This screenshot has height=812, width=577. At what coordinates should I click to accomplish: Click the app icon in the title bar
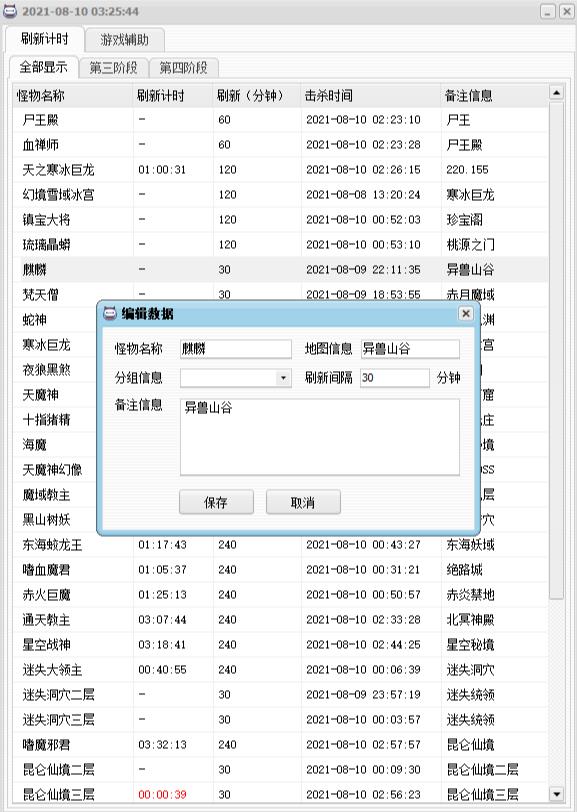click(10, 11)
